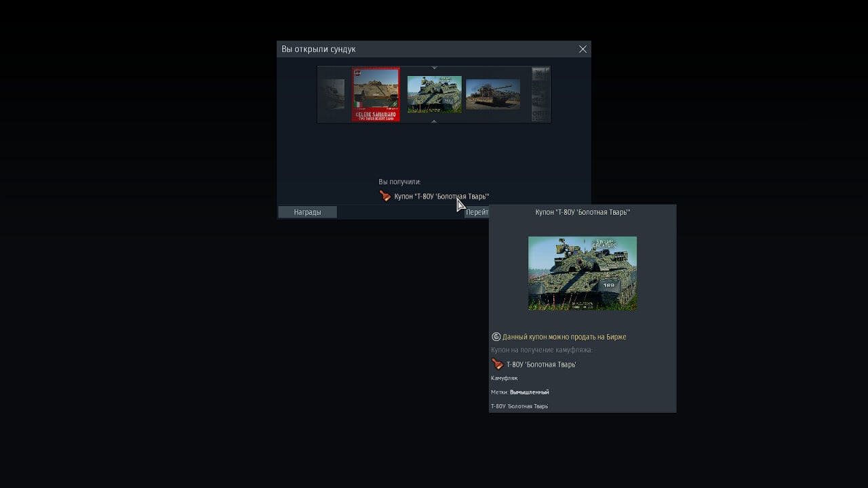This screenshot has height=488, width=868.
Task: Click the Награды button
Action: click(307, 212)
